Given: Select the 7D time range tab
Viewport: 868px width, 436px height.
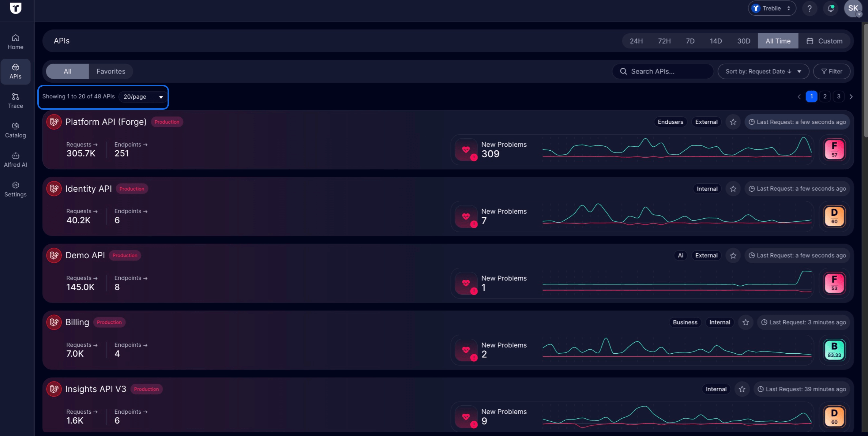Looking at the screenshot, I should [690, 41].
